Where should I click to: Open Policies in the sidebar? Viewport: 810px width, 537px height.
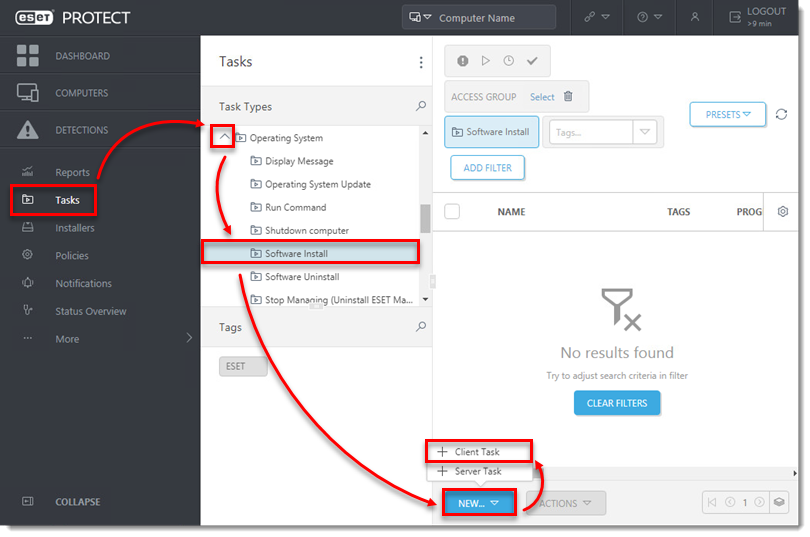tap(72, 256)
